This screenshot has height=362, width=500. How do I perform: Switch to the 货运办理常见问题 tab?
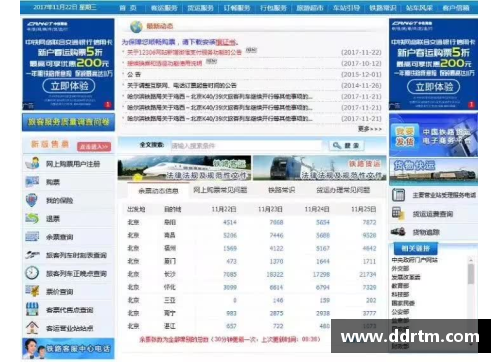tap(343, 190)
